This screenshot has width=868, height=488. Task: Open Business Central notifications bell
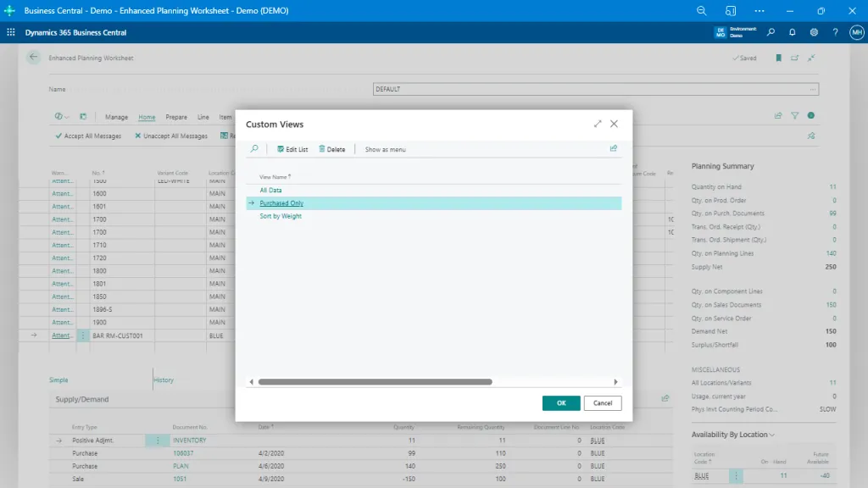coord(791,31)
